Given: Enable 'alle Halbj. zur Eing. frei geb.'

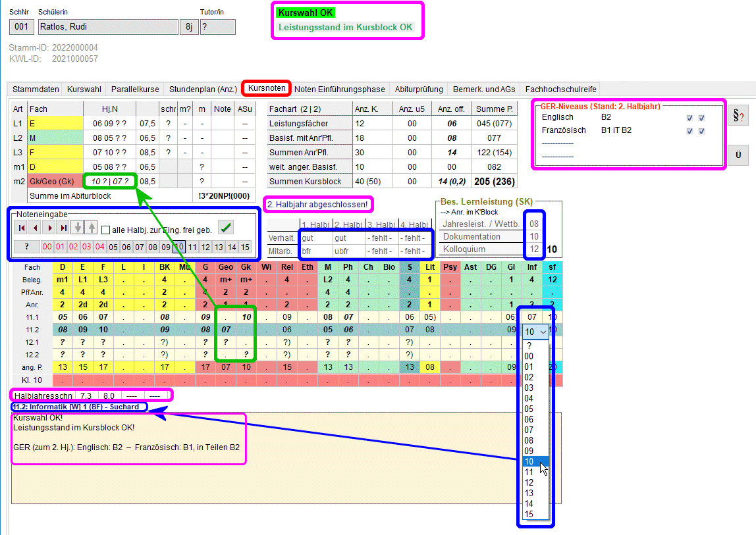Looking at the screenshot, I should 105,230.
